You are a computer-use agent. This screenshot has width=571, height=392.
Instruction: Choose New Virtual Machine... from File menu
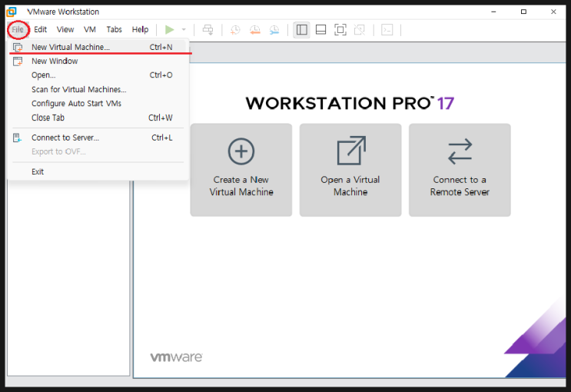(x=98, y=47)
